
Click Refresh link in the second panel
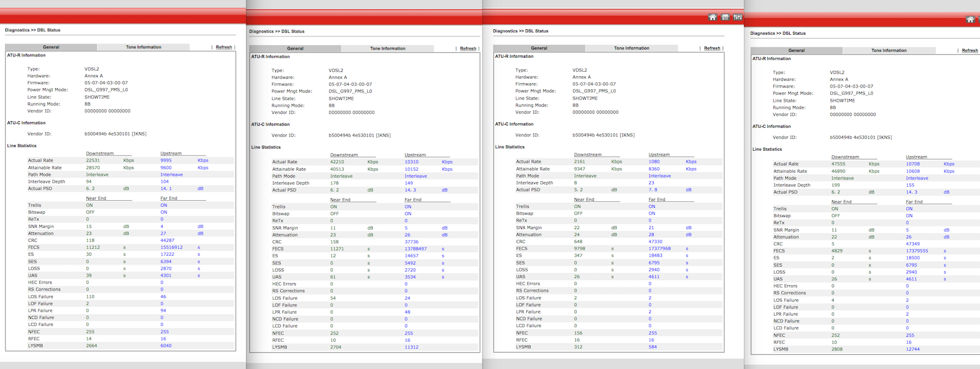point(468,48)
